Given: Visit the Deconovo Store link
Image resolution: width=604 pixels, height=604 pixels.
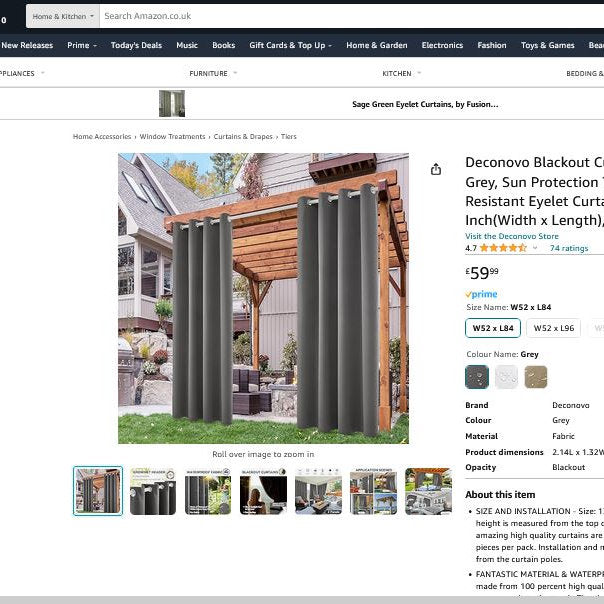Looking at the screenshot, I should [511, 236].
